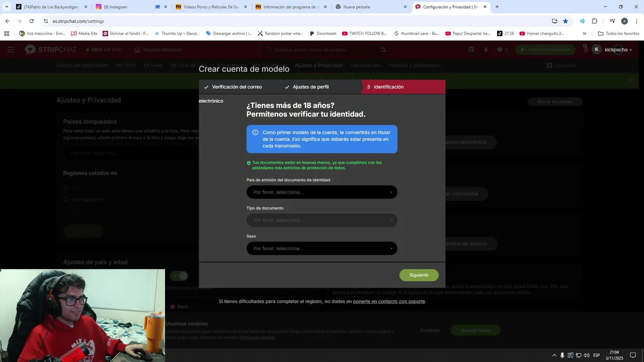Click the blue bookmark star icon
This screenshot has width=644, height=362.
[x=566, y=21]
